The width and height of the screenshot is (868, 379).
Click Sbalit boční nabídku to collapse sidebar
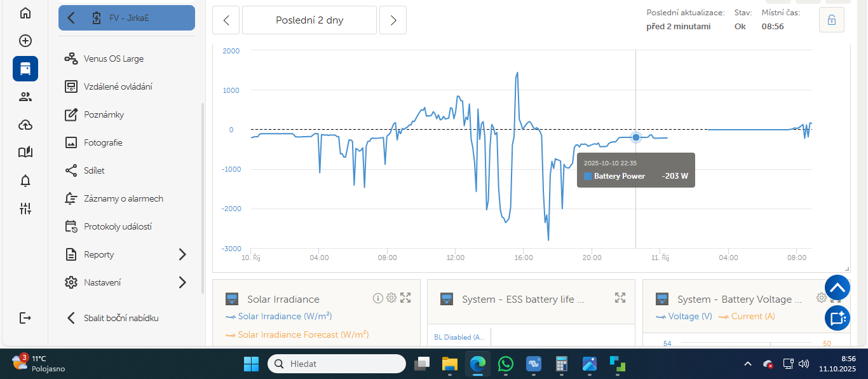pyautogui.click(x=121, y=318)
